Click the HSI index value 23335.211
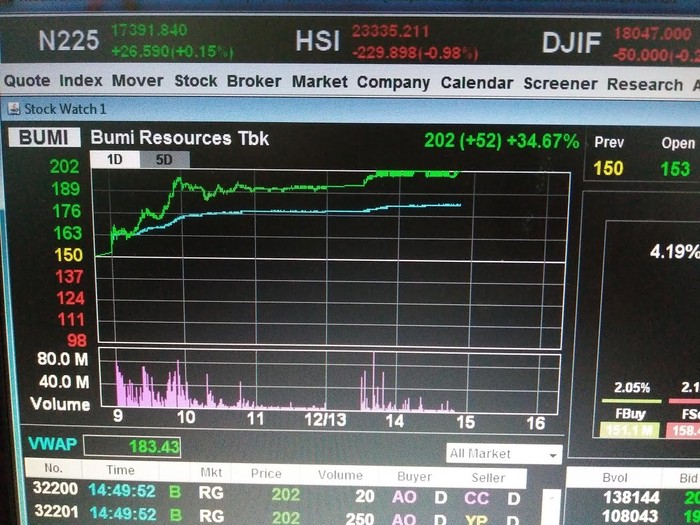 click(391, 31)
